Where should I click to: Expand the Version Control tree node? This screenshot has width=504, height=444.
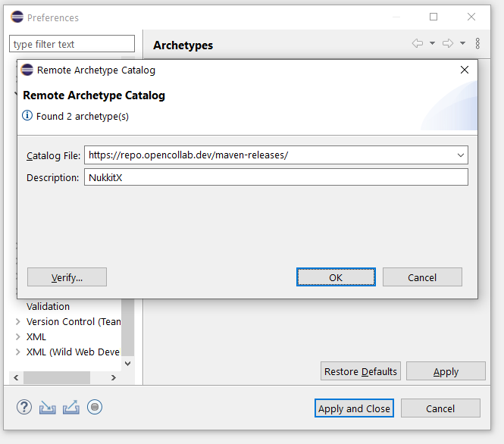(18, 322)
